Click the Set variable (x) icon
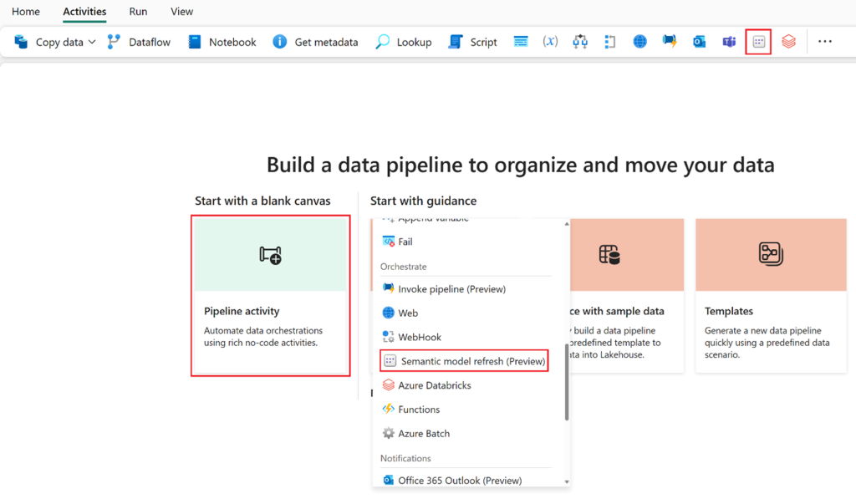Image resolution: width=856 pixels, height=504 pixels. (550, 42)
